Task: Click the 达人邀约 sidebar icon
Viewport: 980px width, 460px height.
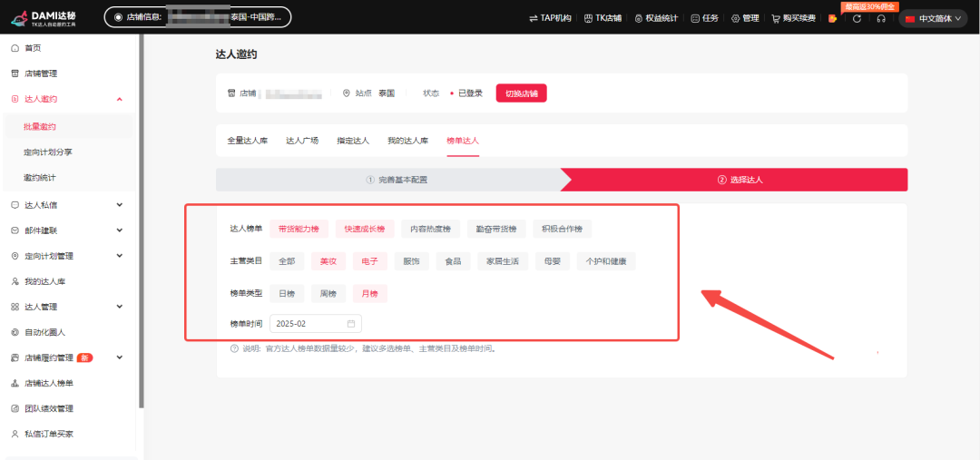Action: point(15,100)
